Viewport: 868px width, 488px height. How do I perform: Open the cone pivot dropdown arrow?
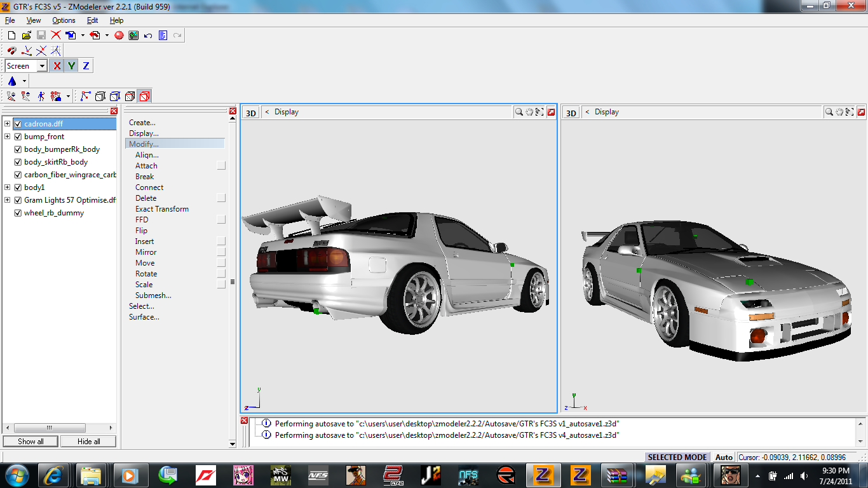coord(24,81)
